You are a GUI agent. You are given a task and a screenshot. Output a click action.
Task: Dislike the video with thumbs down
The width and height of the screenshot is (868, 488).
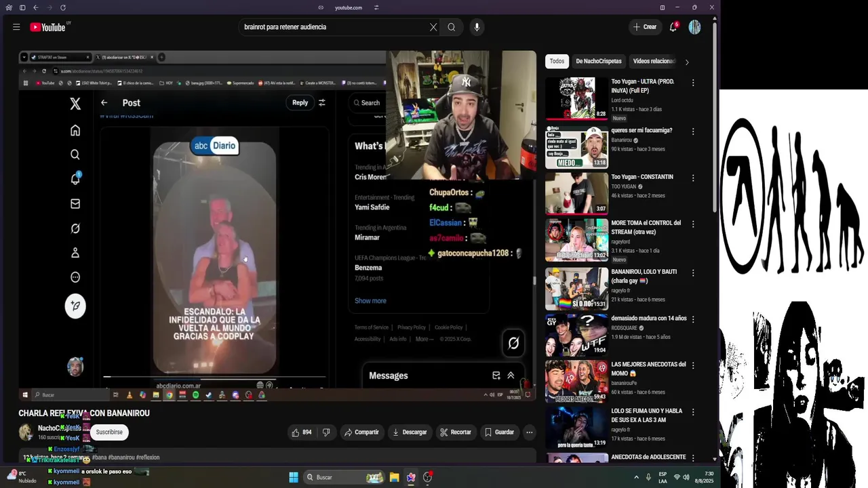326,432
